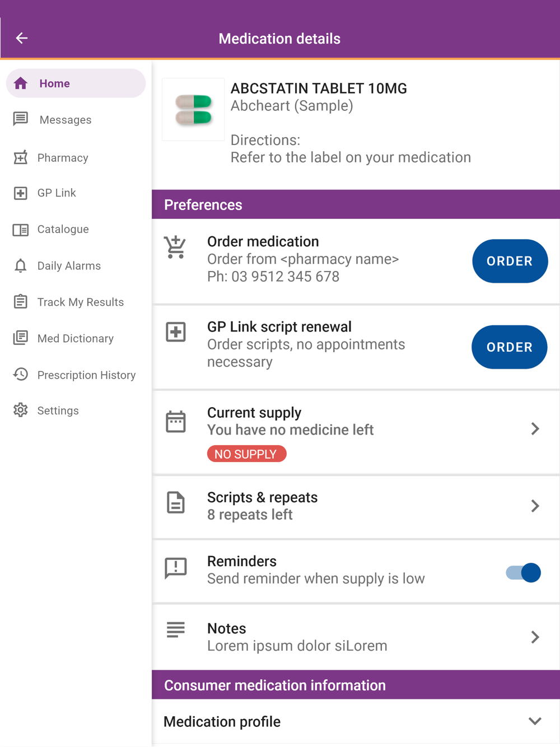Open Med Dictionary from the sidebar
This screenshot has width=560, height=747.
[x=76, y=338]
